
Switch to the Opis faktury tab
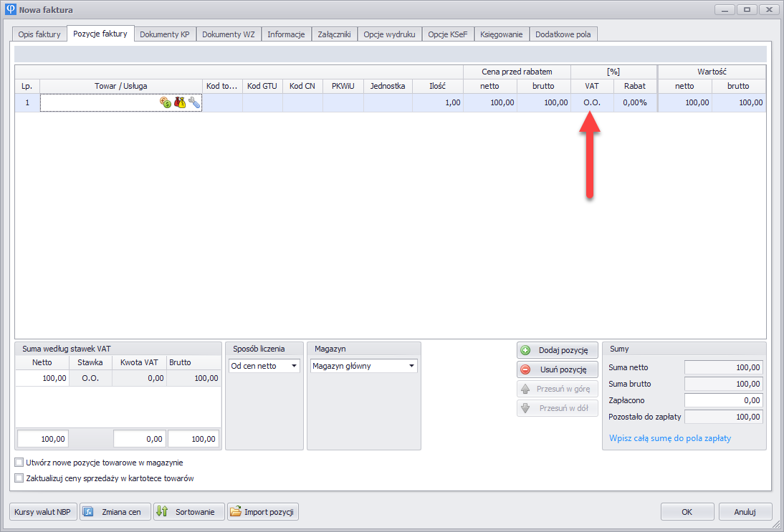pyautogui.click(x=39, y=34)
